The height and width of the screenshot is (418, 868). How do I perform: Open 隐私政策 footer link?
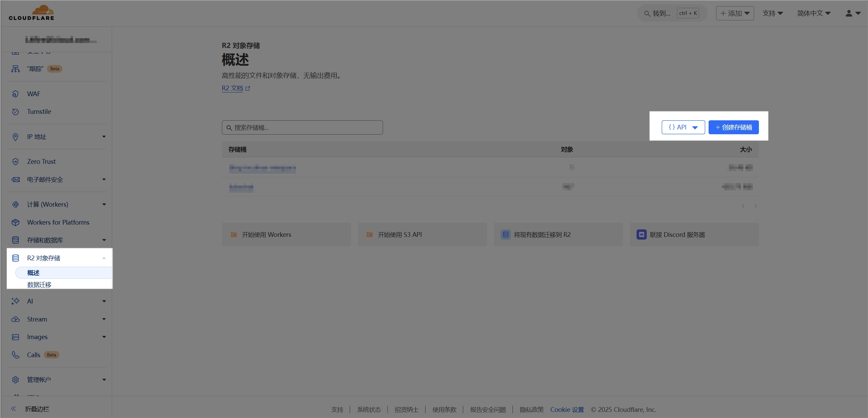532,410
